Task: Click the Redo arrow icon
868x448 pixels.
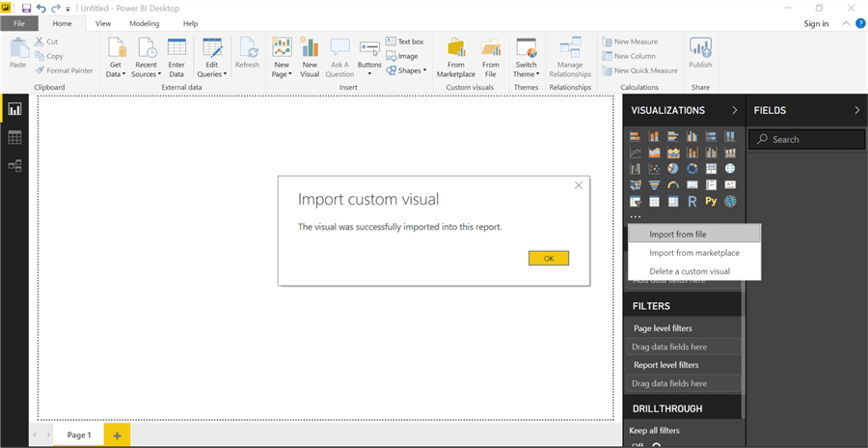Action: click(55, 9)
